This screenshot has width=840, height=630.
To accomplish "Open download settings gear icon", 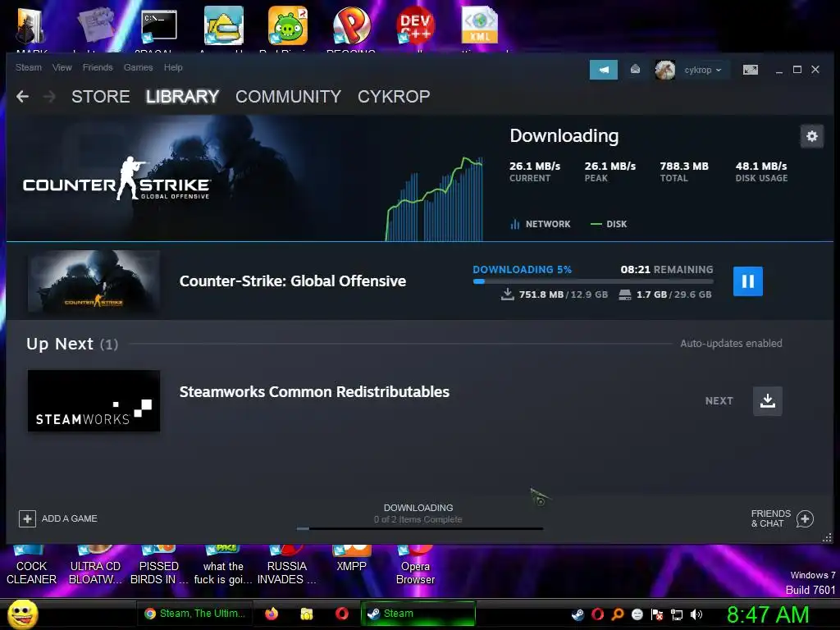I will (x=811, y=136).
